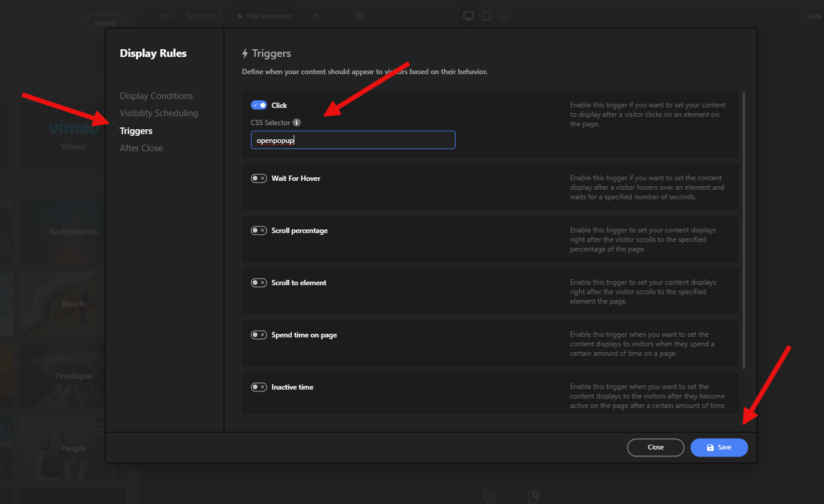
Task: Click the Upload button behind the dialog
Action: [x=105, y=23]
